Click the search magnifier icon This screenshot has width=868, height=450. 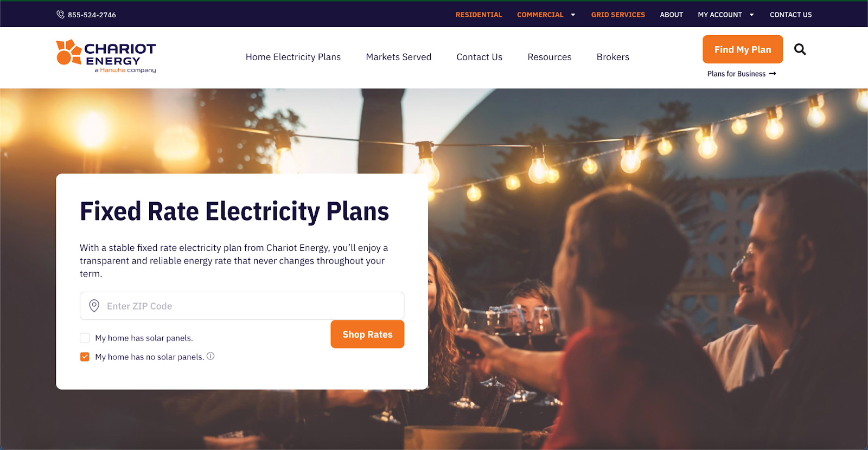pyautogui.click(x=800, y=49)
